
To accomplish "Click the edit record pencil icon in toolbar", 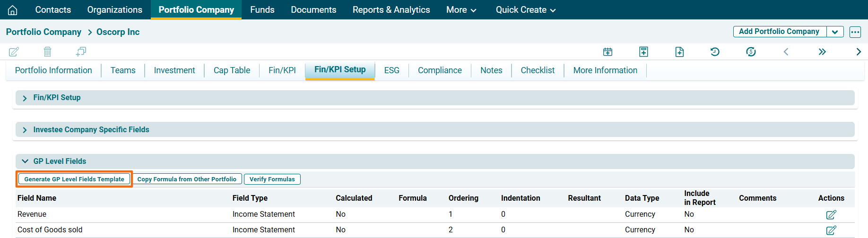I will [14, 51].
